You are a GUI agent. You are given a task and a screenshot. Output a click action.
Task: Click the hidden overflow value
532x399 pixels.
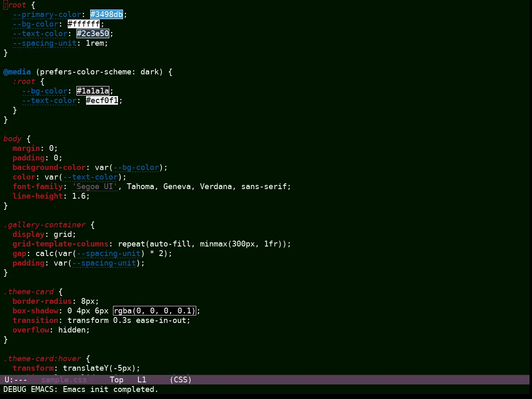pyautogui.click(x=72, y=330)
